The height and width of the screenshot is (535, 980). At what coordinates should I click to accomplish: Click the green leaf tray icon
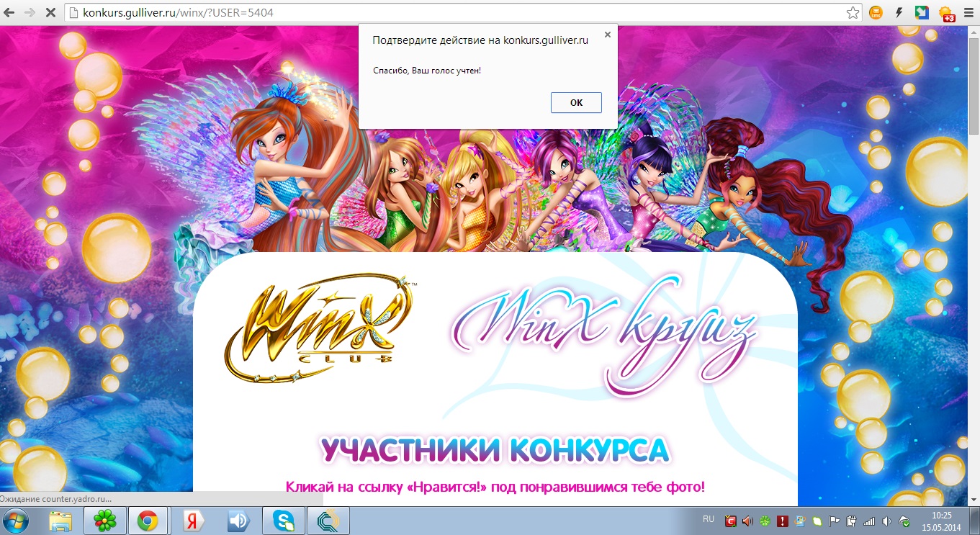pos(817,521)
